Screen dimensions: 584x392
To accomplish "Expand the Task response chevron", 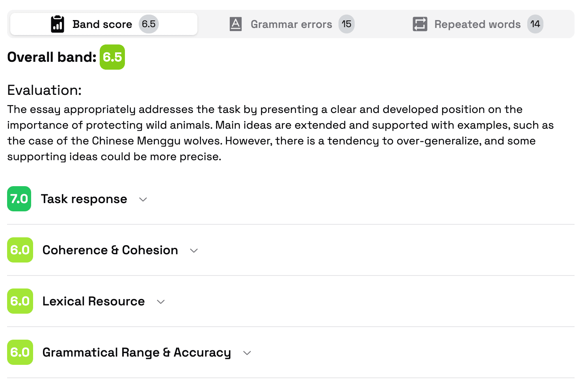I will pyautogui.click(x=143, y=200).
